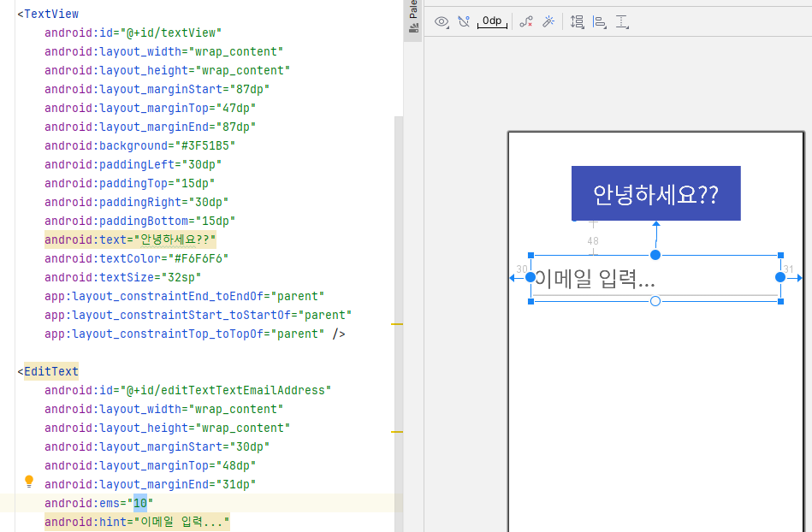Open the default margins 0dp setting
This screenshot has width=812, height=532.
click(492, 21)
